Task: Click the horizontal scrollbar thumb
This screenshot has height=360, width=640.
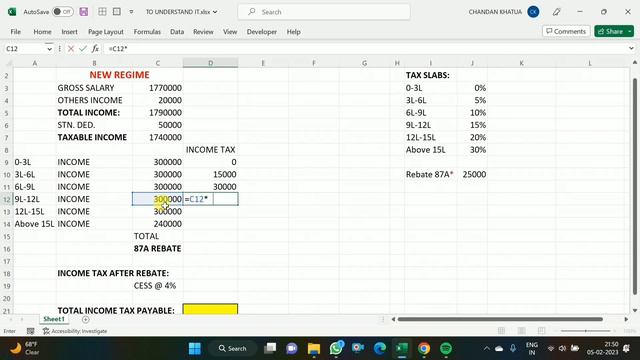Action: pyautogui.click(x=500, y=319)
